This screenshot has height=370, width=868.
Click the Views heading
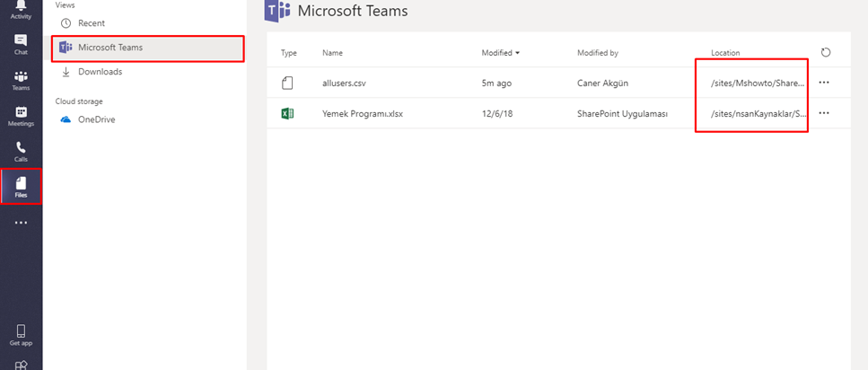tap(65, 5)
